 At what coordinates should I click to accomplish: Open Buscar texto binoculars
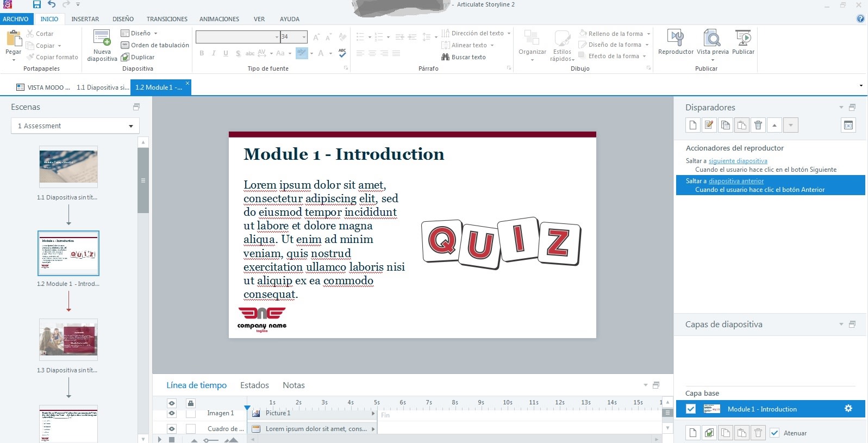pos(464,57)
